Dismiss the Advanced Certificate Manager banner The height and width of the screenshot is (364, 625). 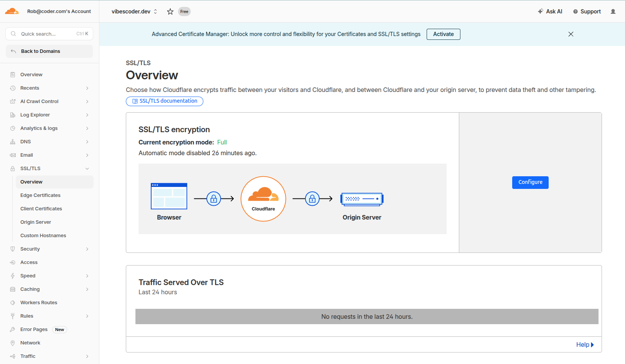pyautogui.click(x=571, y=34)
